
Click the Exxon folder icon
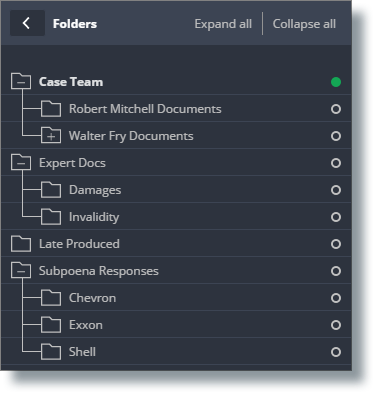pyautogui.click(x=51, y=324)
